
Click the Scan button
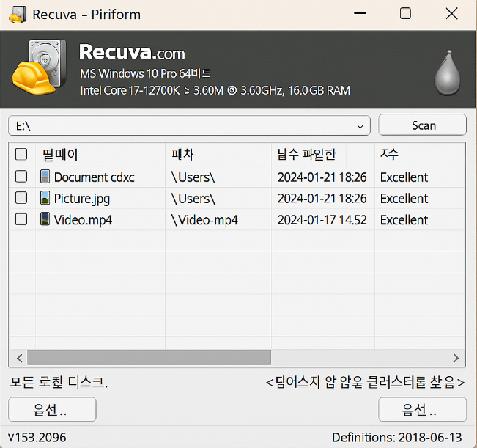pos(422,125)
